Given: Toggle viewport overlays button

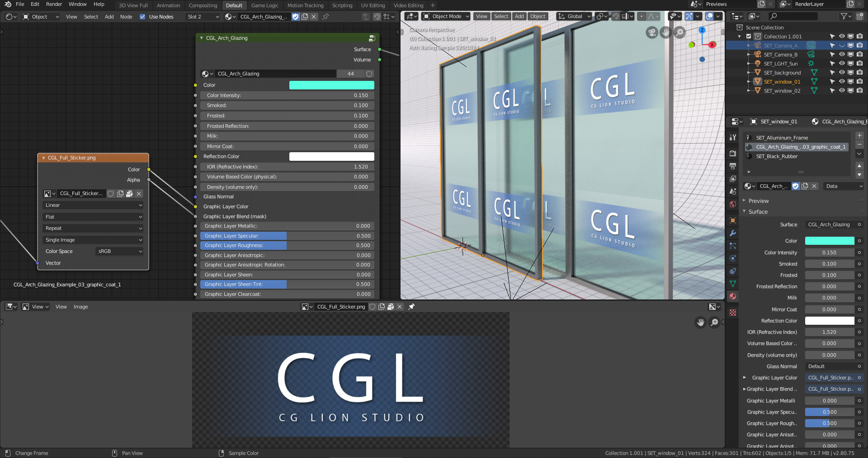Looking at the screenshot, I should pyautogui.click(x=709, y=16).
